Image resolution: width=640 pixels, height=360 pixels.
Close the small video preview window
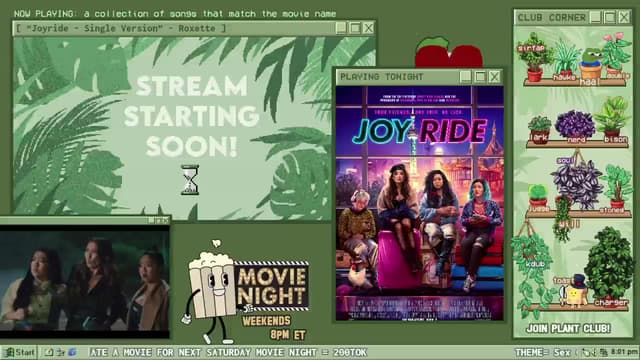click(x=165, y=221)
